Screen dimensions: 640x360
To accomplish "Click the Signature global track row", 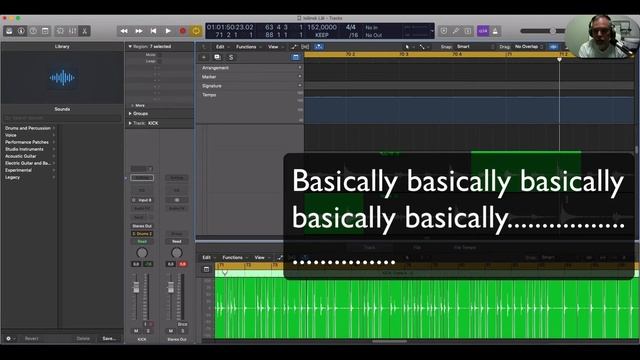I will coord(250,86).
